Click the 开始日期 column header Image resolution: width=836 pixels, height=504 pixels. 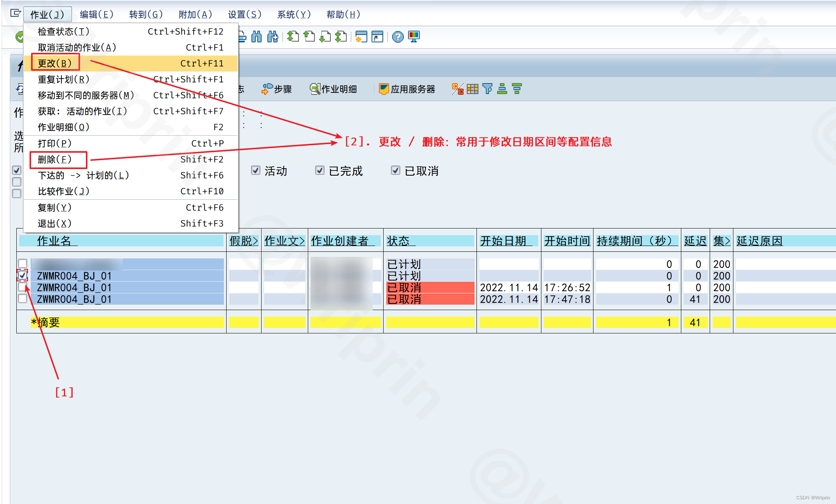tap(508, 241)
